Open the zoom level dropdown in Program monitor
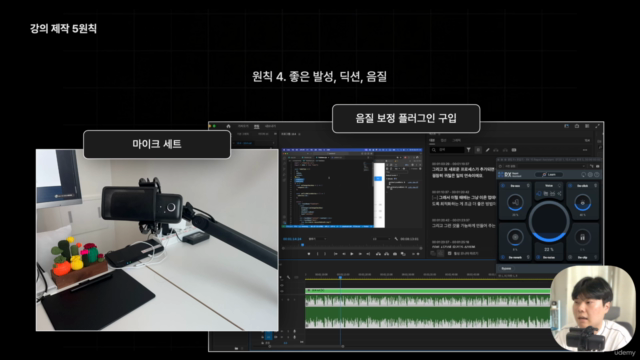This screenshot has height=360, width=640. [317, 239]
